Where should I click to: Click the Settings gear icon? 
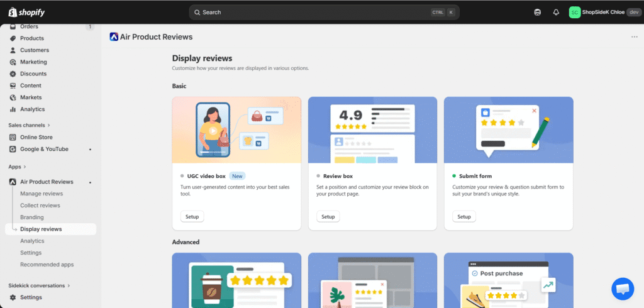pos(13,297)
